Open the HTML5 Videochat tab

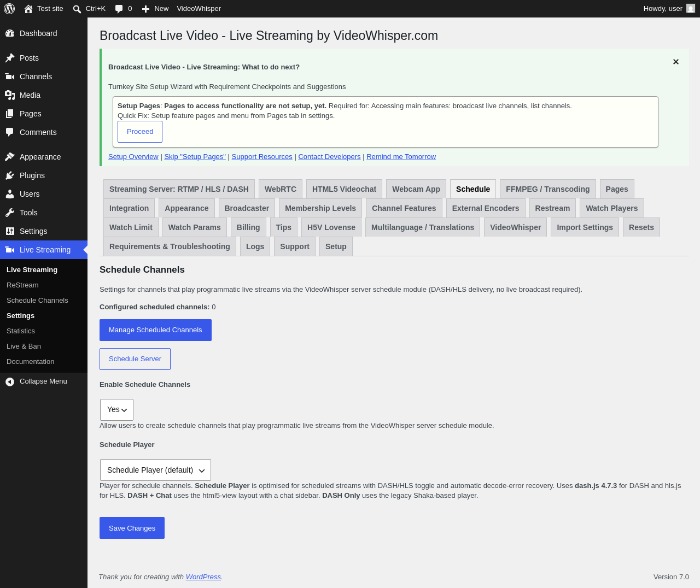[344, 189]
